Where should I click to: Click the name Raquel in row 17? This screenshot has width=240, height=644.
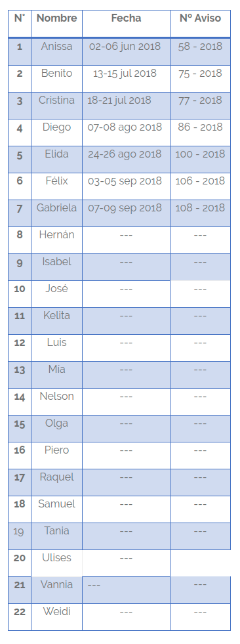[56, 477]
